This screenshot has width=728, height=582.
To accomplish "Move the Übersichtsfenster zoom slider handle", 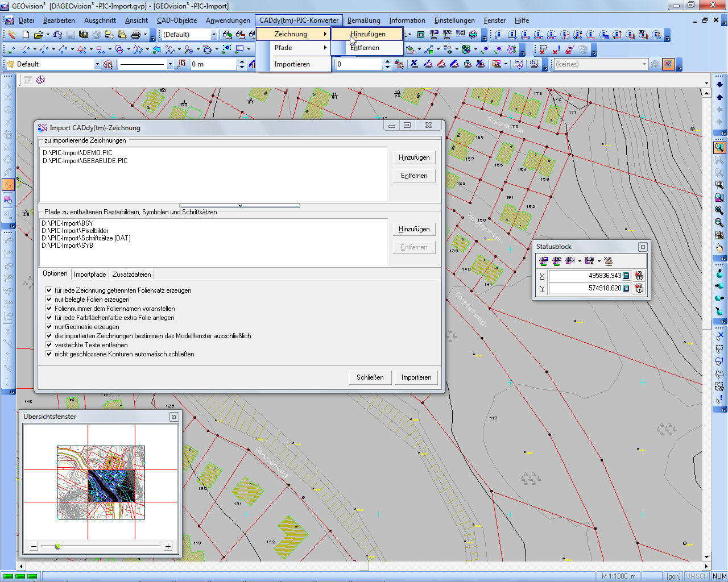I will [x=57, y=547].
